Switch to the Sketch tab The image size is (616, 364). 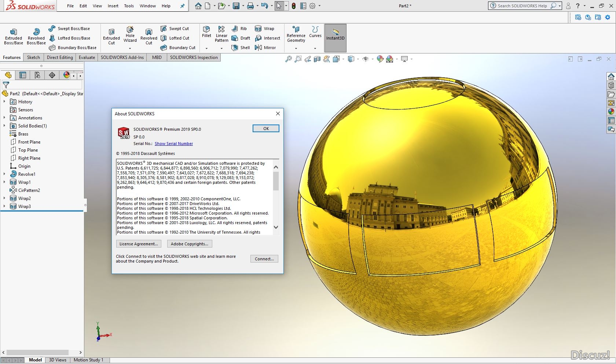33,57
